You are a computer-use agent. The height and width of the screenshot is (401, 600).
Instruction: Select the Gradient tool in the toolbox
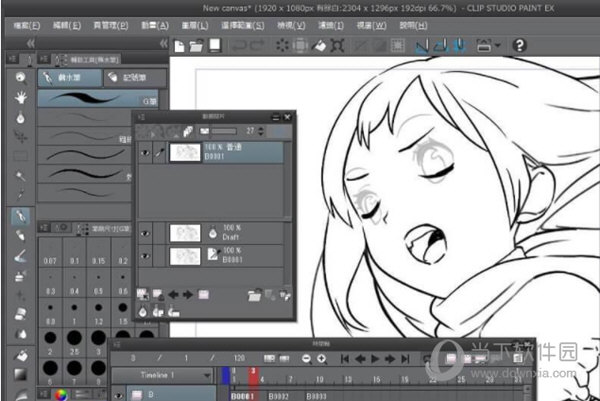click(21, 374)
